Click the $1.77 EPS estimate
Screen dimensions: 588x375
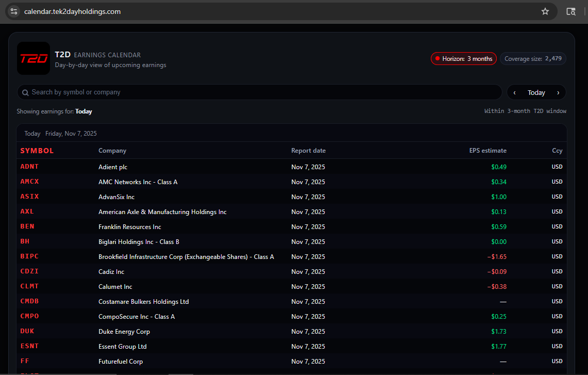(499, 347)
